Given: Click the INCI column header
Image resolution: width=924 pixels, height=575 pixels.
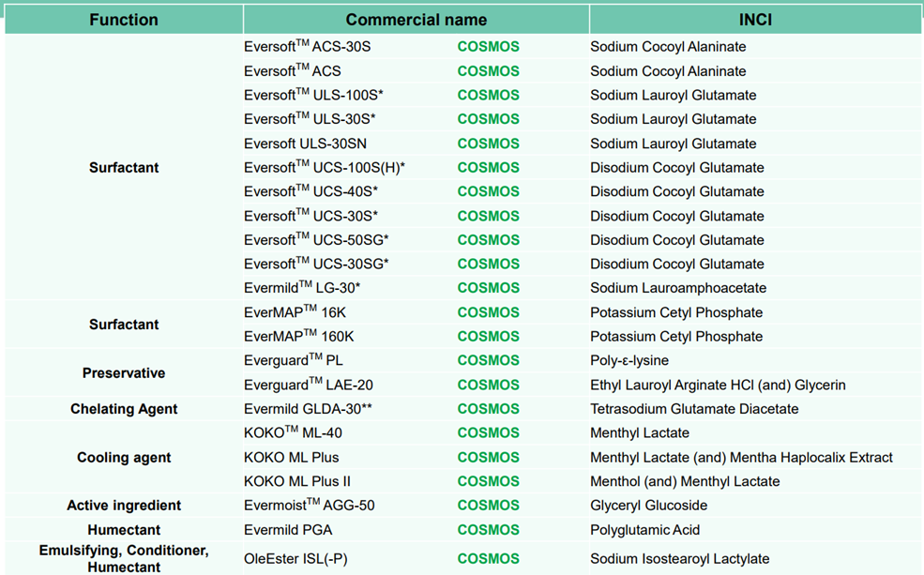Looking at the screenshot, I should click(755, 20).
